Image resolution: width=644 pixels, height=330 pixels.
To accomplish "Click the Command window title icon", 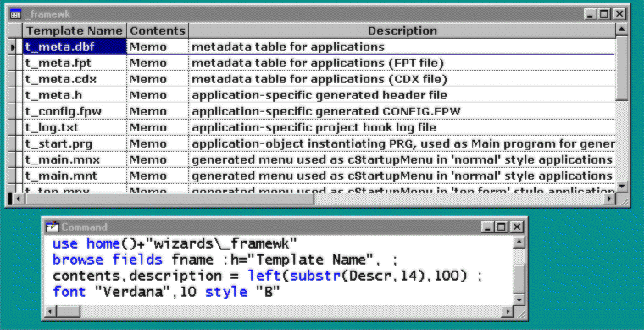I will tap(52, 227).
